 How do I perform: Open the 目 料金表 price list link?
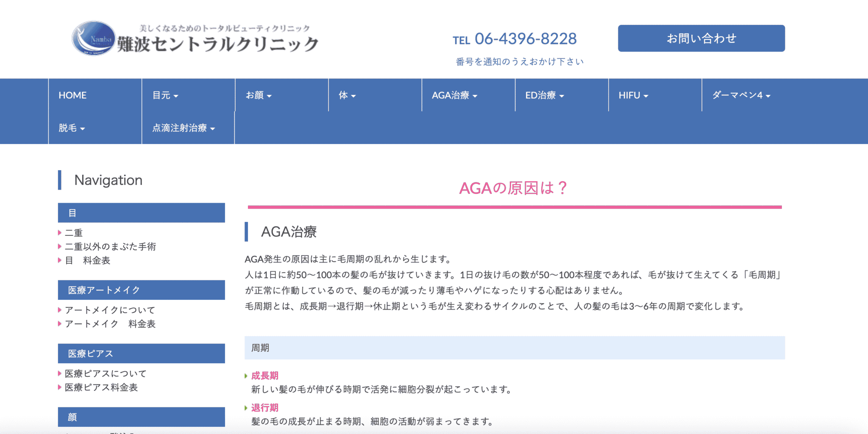point(87,260)
